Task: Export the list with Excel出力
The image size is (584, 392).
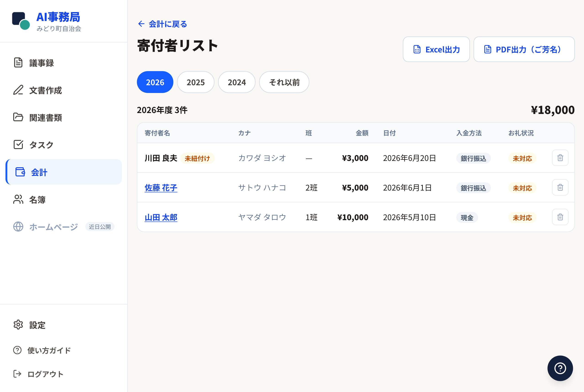Action: tap(436, 49)
